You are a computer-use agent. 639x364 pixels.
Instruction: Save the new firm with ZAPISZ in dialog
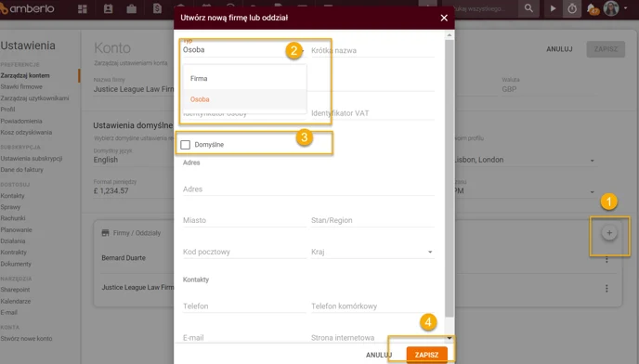(x=426, y=355)
